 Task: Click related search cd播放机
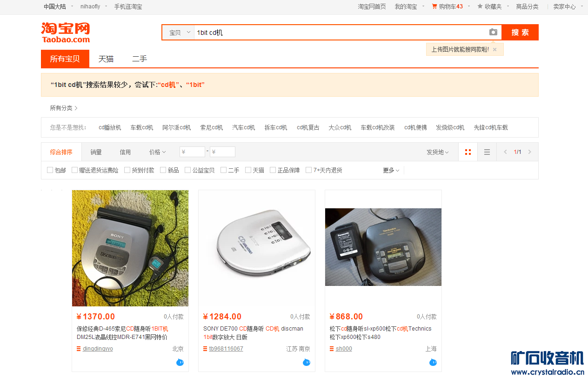[x=110, y=127]
